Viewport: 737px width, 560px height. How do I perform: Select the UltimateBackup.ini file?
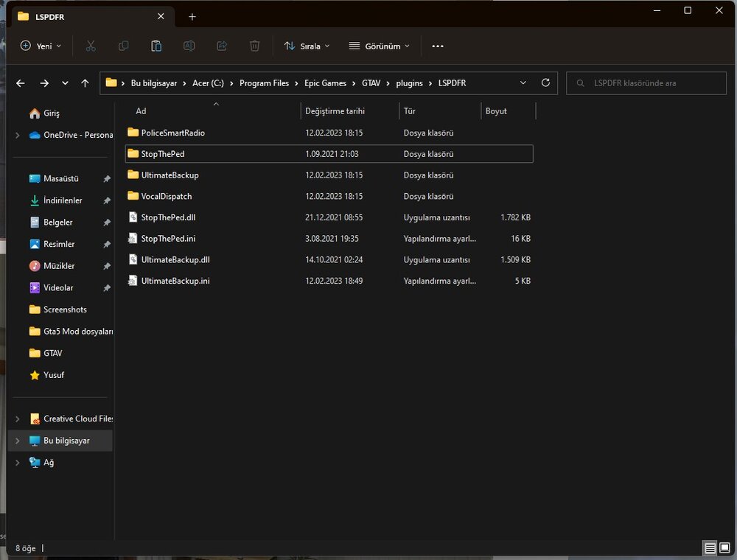pyautogui.click(x=175, y=281)
